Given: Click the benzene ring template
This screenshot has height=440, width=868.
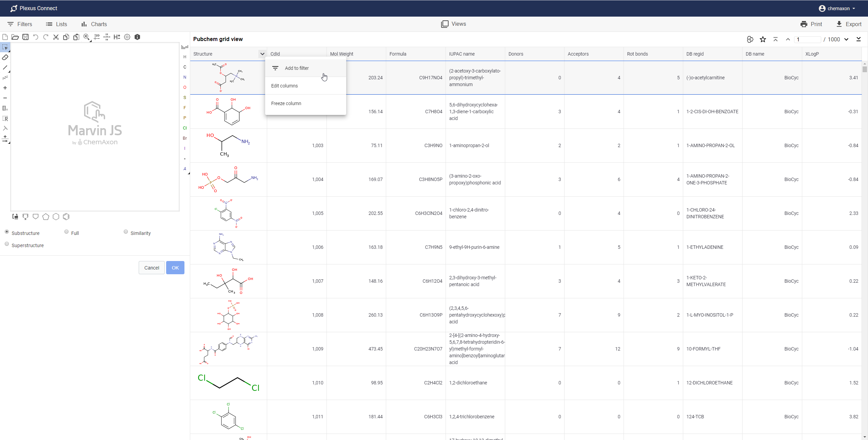Looking at the screenshot, I should (66, 217).
